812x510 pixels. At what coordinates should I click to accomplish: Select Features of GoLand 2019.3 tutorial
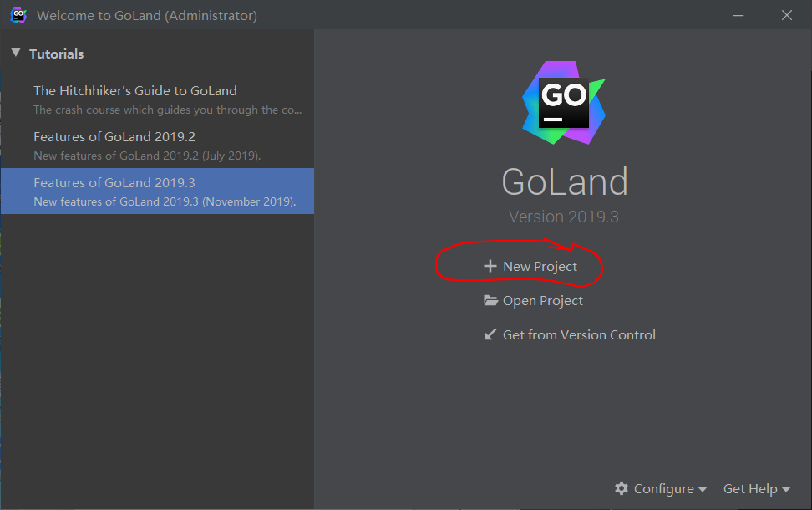point(157,191)
